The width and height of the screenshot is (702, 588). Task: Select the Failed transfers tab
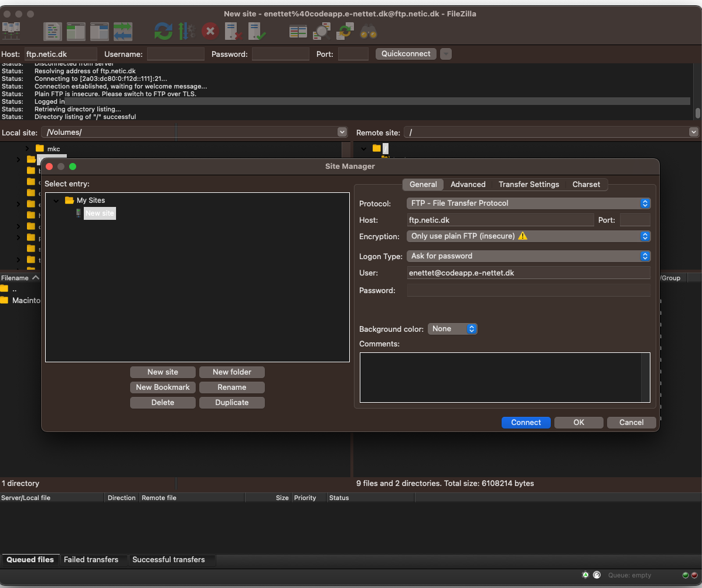(91, 560)
